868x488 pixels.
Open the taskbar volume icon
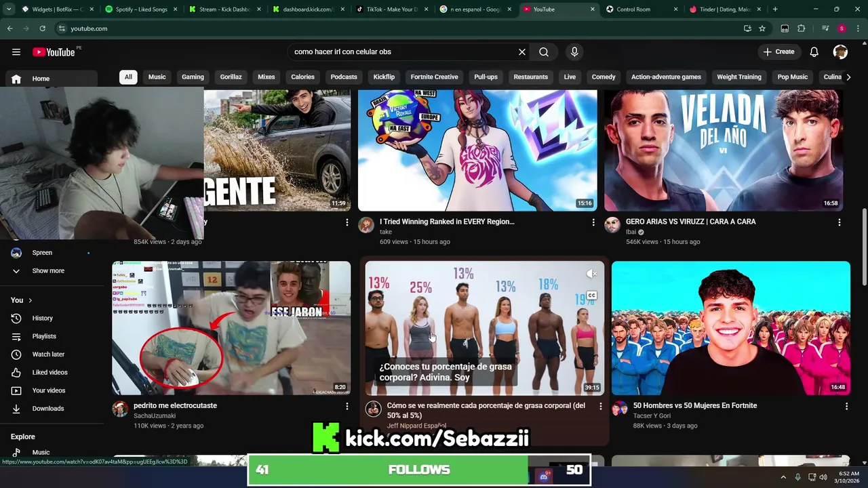click(823, 477)
